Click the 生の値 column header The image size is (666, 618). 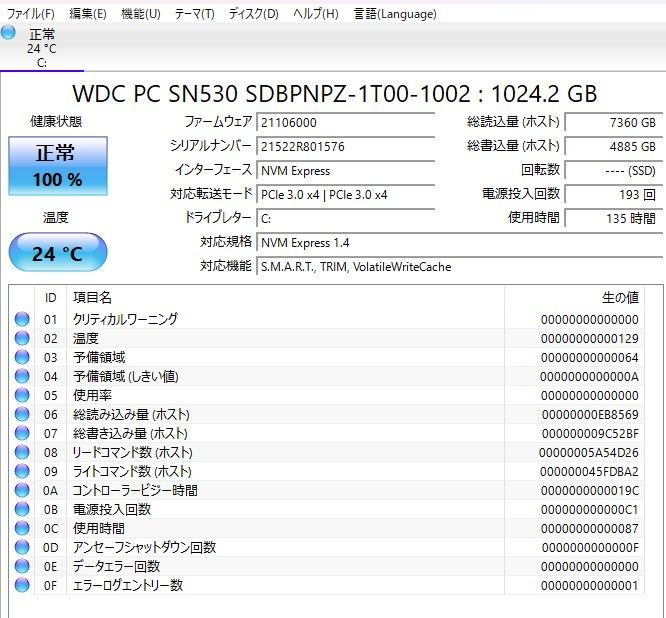pos(619,297)
